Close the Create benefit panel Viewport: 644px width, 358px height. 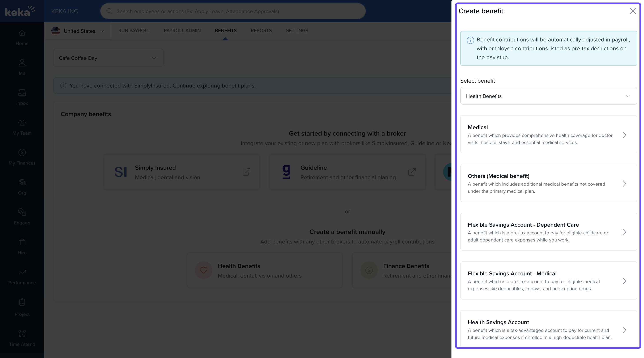[632, 11]
